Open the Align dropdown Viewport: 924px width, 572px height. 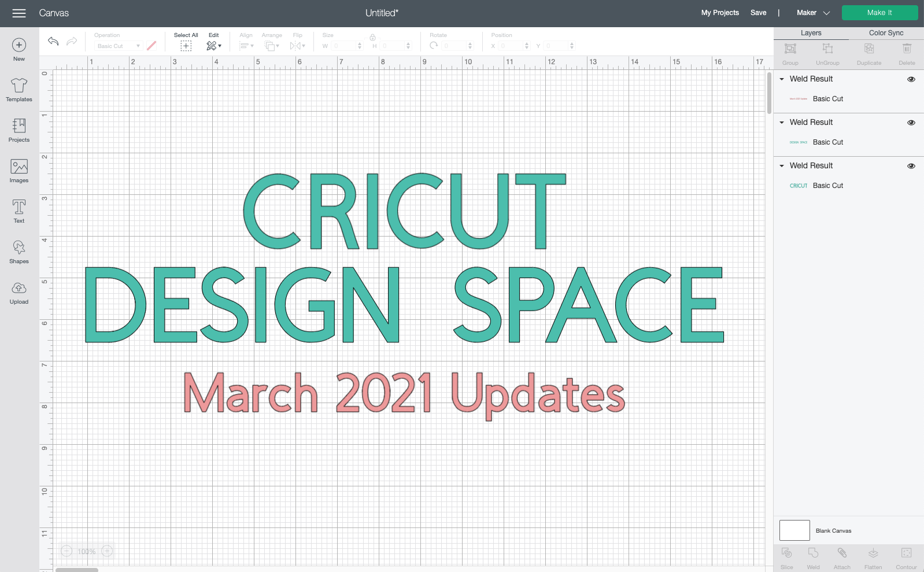246,46
